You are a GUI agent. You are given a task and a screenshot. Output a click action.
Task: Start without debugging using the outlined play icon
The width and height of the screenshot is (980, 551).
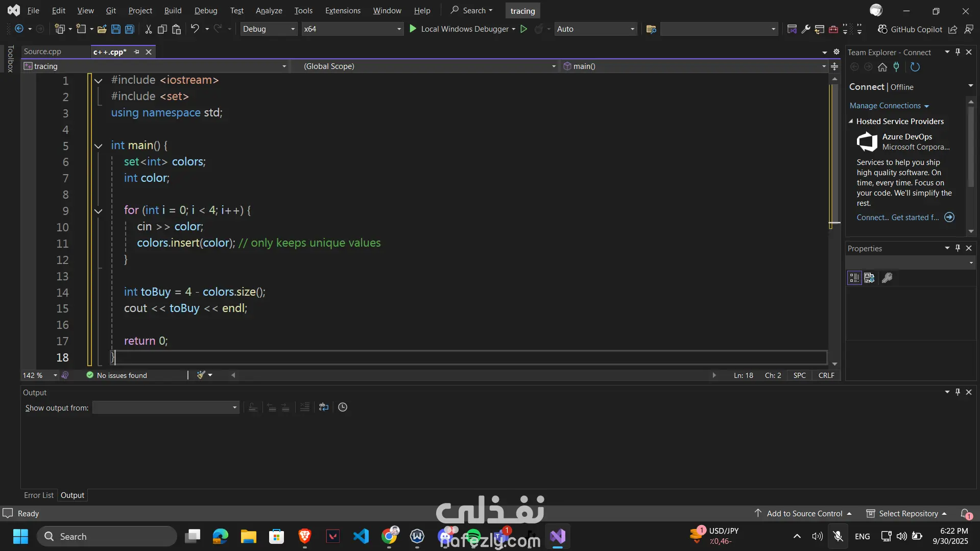(x=523, y=29)
